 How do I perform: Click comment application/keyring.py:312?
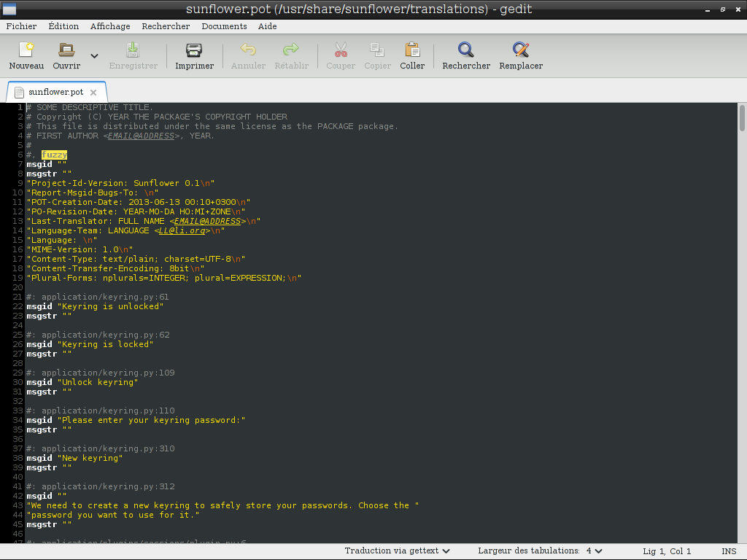pos(101,486)
